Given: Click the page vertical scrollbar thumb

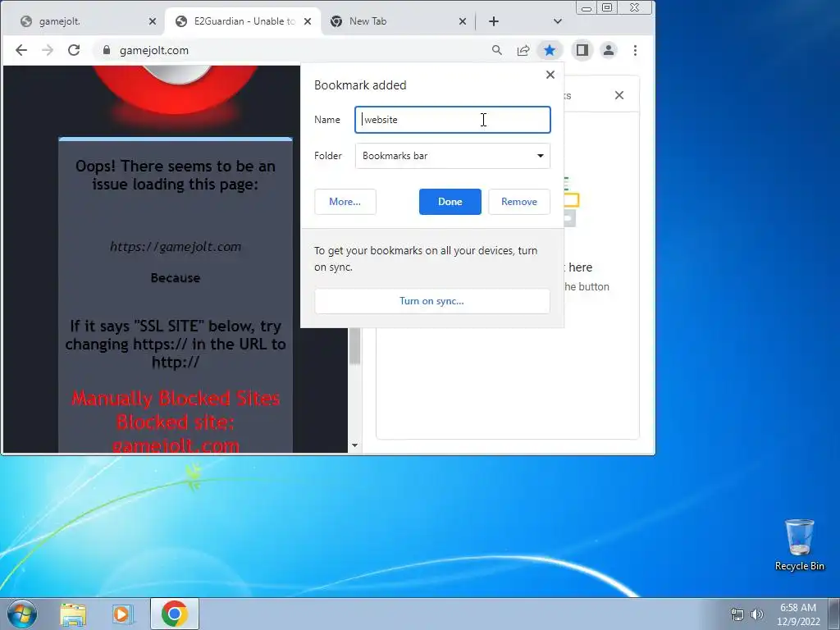Looking at the screenshot, I should [x=354, y=346].
